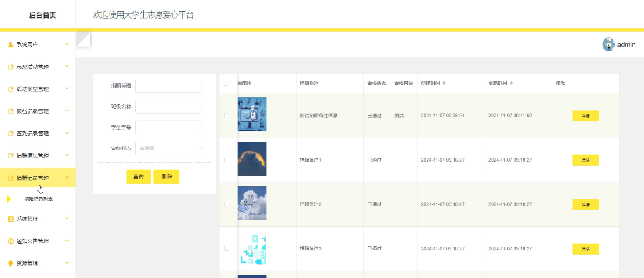
Task: Expand the 志愿活动管理 chevron
Action: pos(67,66)
